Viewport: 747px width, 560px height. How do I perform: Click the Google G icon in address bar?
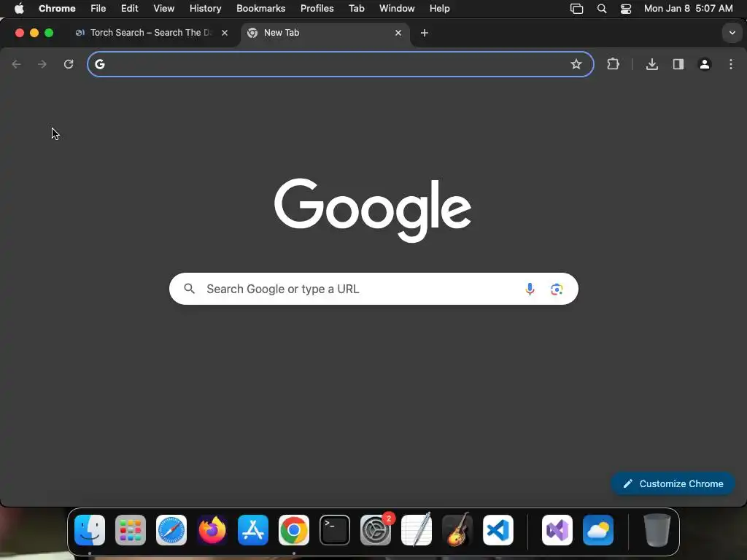point(99,64)
